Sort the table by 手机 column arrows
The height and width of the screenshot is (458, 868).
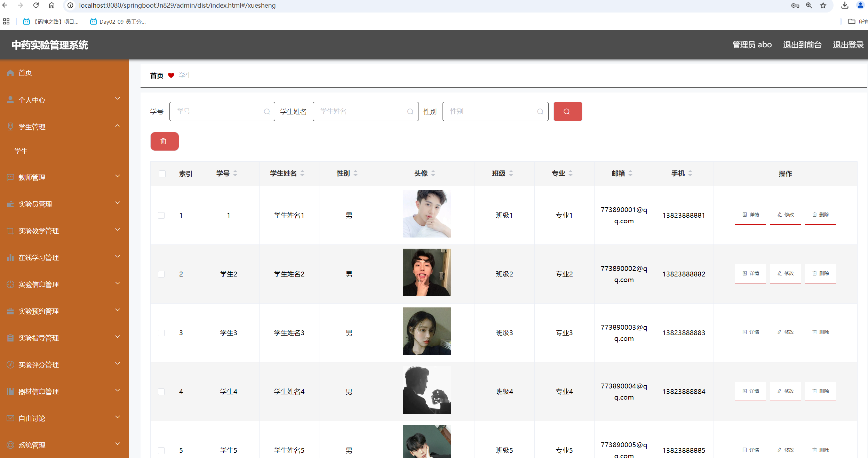click(x=690, y=173)
